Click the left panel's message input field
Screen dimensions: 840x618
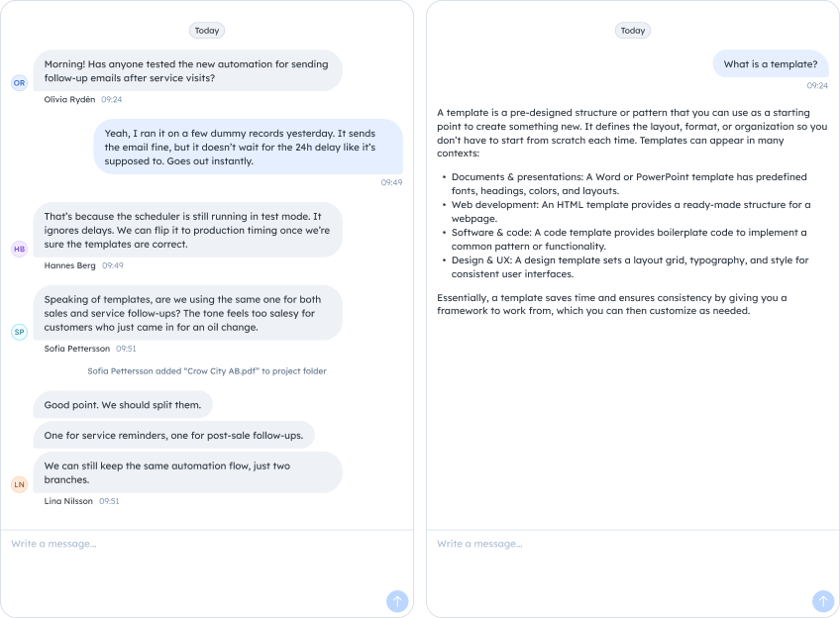pyautogui.click(x=149, y=543)
